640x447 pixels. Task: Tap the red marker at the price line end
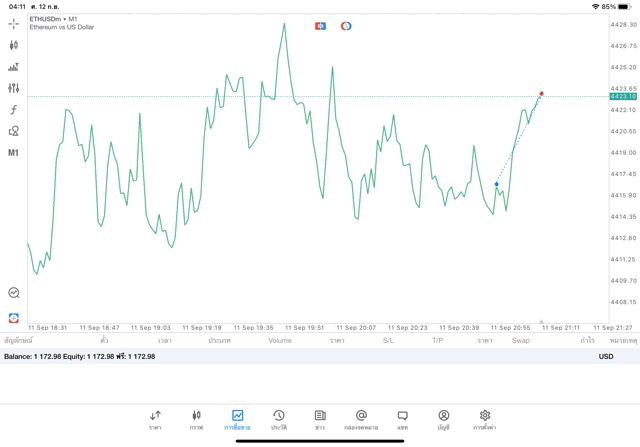541,94
